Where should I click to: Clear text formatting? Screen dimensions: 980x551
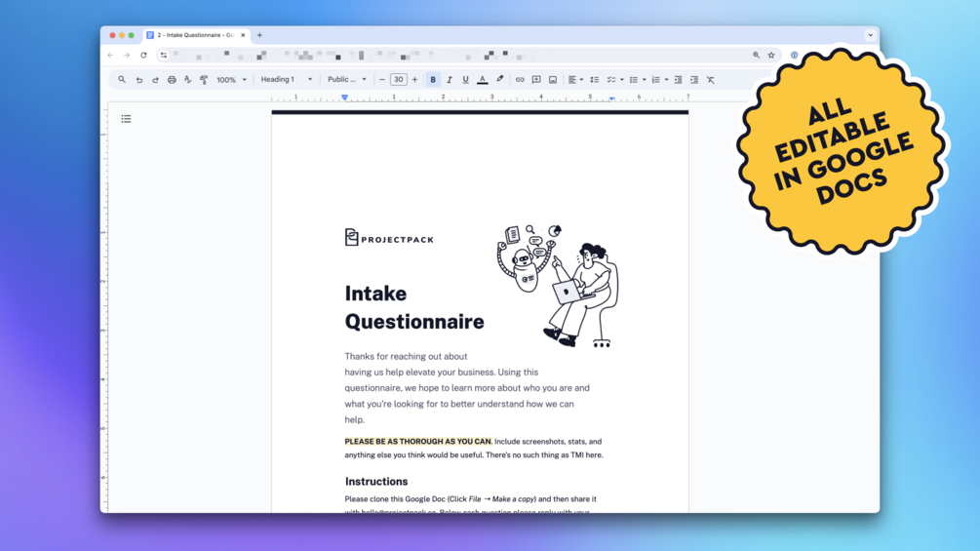pyautogui.click(x=711, y=79)
